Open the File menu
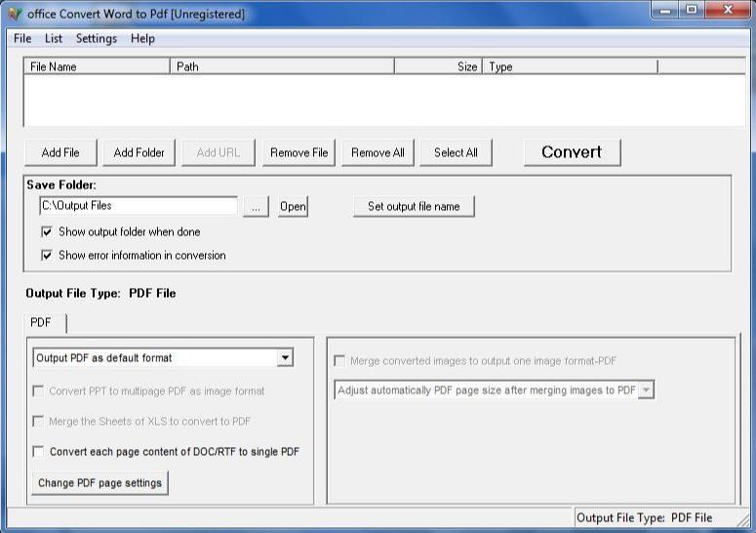The height and width of the screenshot is (533, 756). tap(22, 39)
